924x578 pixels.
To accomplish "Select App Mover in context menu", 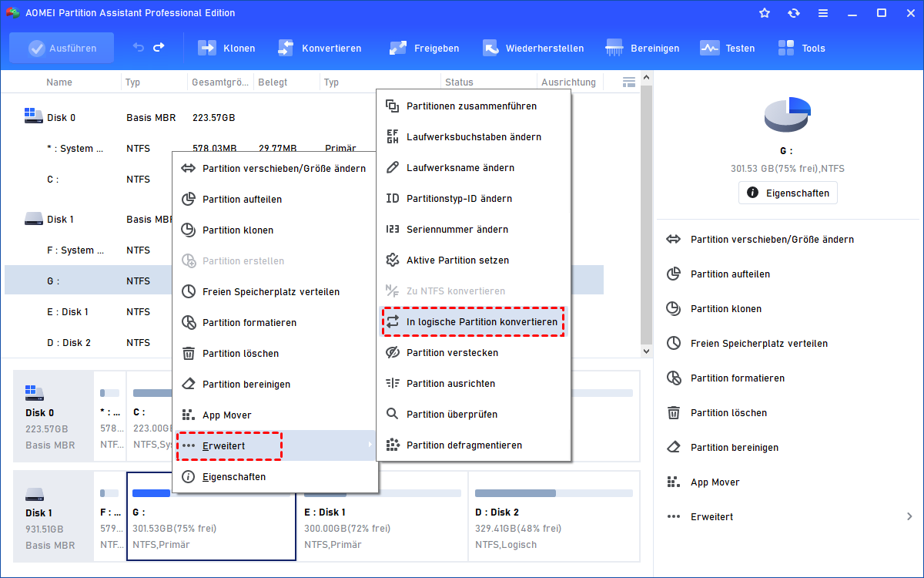I will click(x=275, y=415).
